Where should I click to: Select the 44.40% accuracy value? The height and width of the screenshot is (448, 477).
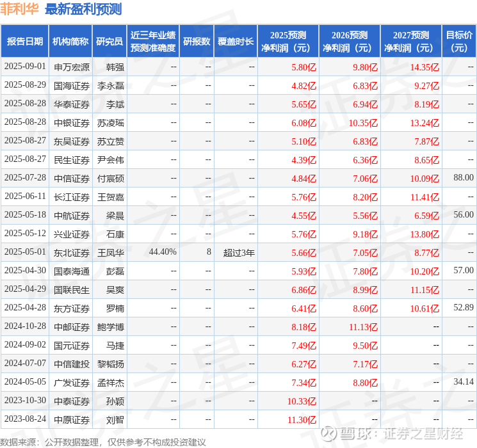(x=163, y=252)
